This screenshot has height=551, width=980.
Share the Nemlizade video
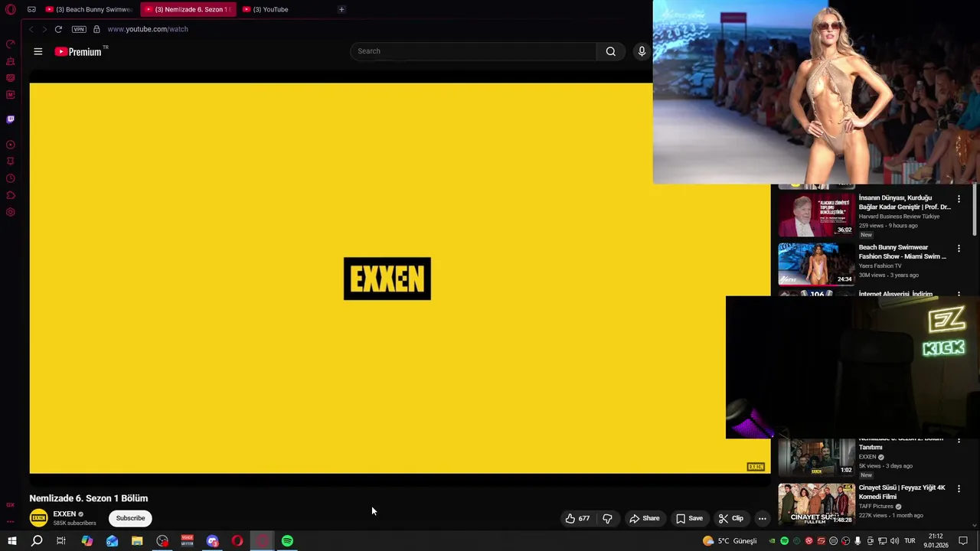[645, 518]
